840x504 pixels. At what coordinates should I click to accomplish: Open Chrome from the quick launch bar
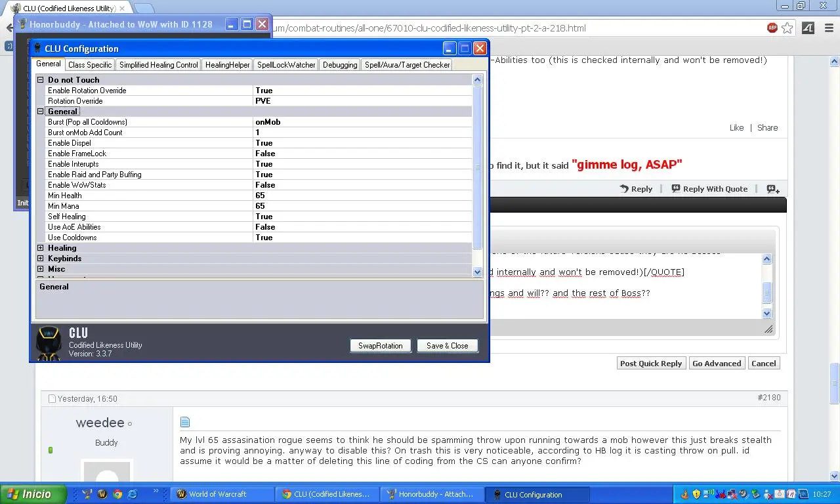click(x=117, y=494)
